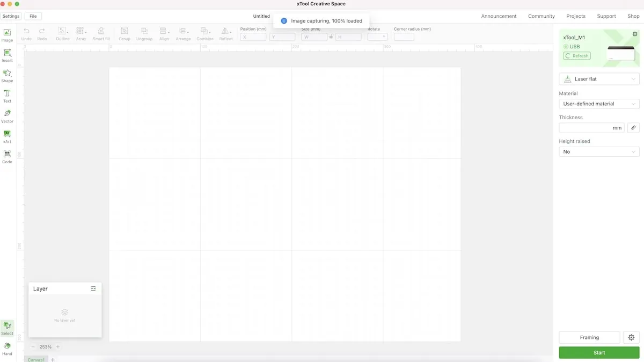Click the Group icon
Image resolution: width=644 pixels, height=362 pixels.
pyautogui.click(x=125, y=34)
